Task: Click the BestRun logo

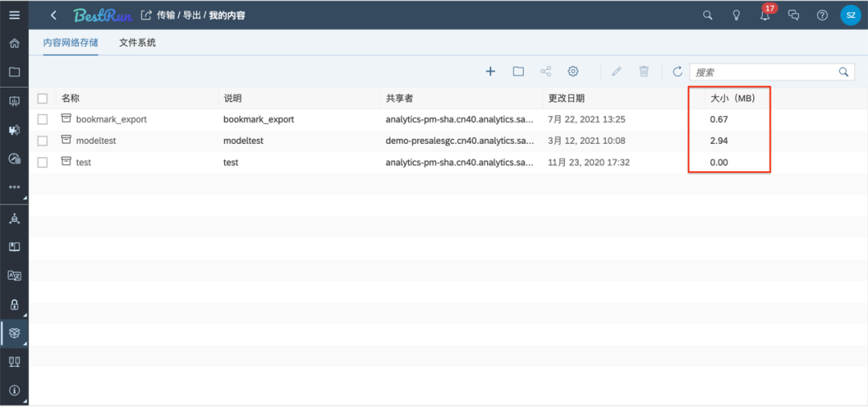Action: [x=103, y=15]
